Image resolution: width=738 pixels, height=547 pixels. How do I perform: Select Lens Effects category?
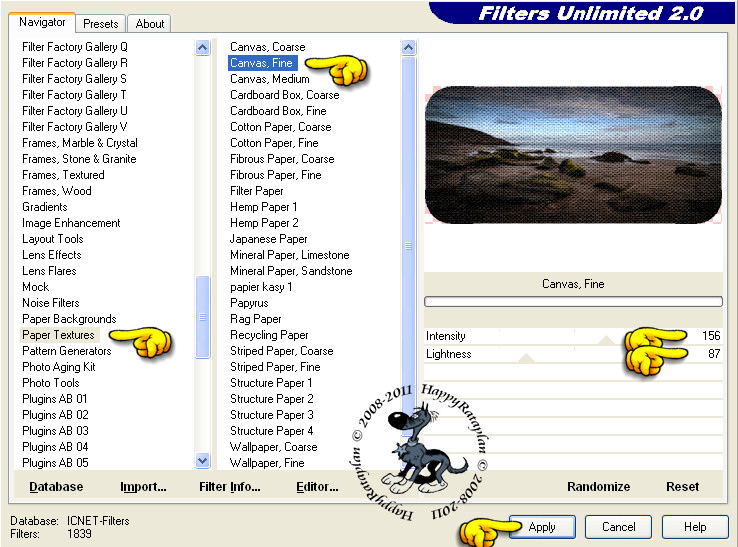pos(52,255)
